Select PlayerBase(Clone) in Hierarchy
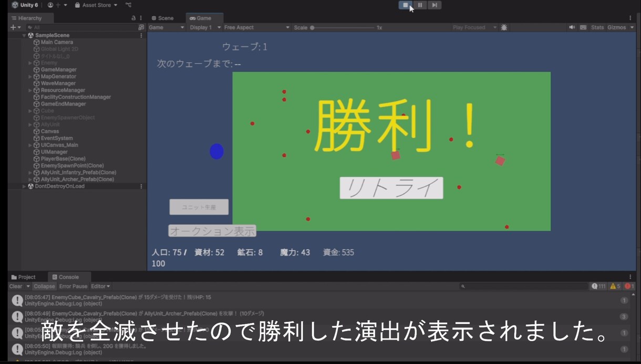Image resolution: width=641 pixels, height=364 pixels. (63, 159)
